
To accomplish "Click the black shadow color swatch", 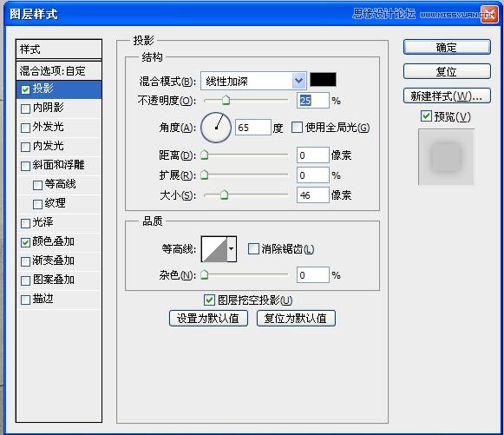I will (323, 80).
